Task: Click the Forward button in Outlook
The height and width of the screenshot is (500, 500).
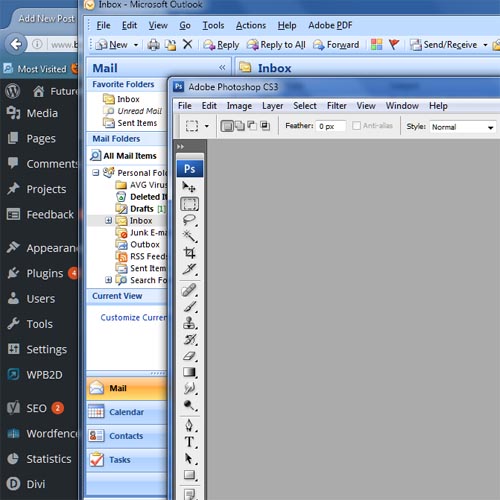Action: 336,45
